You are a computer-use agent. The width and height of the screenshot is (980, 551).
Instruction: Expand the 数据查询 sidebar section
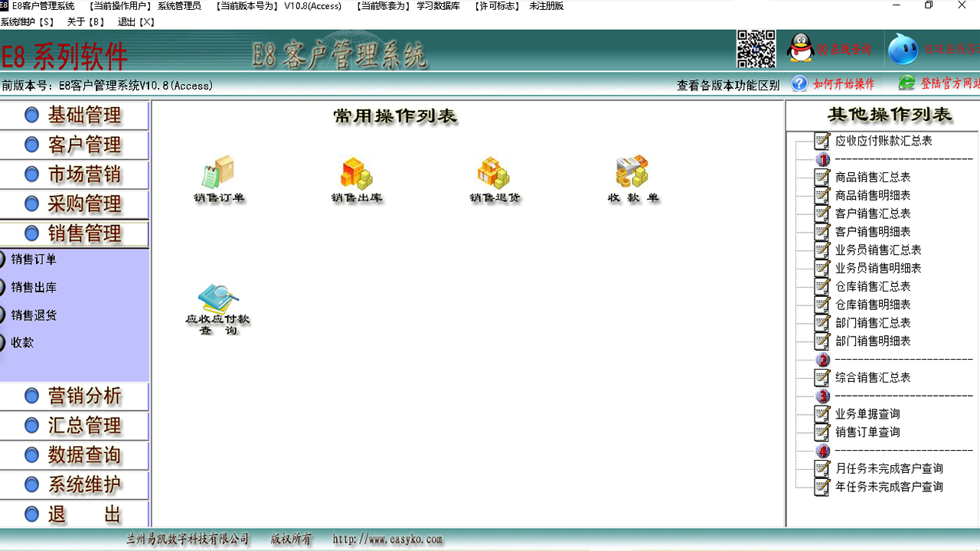[74, 455]
